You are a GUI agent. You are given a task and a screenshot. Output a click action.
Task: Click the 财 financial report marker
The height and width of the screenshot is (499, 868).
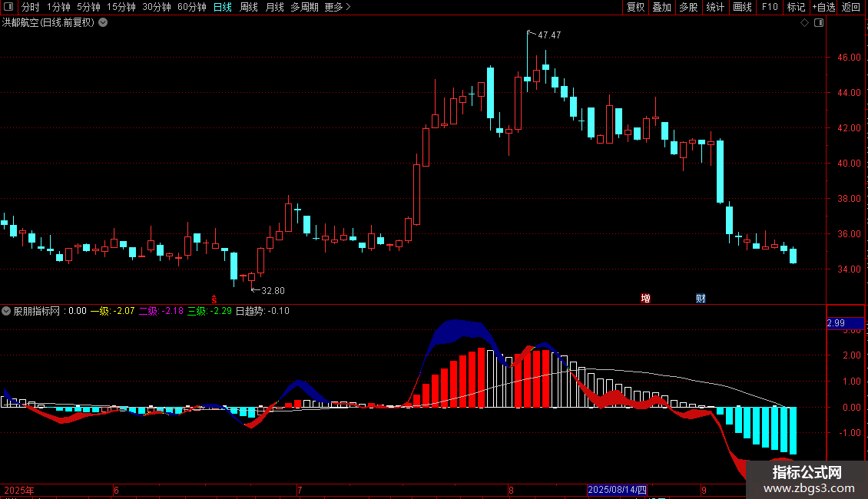pyautogui.click(x=701, y=299)
